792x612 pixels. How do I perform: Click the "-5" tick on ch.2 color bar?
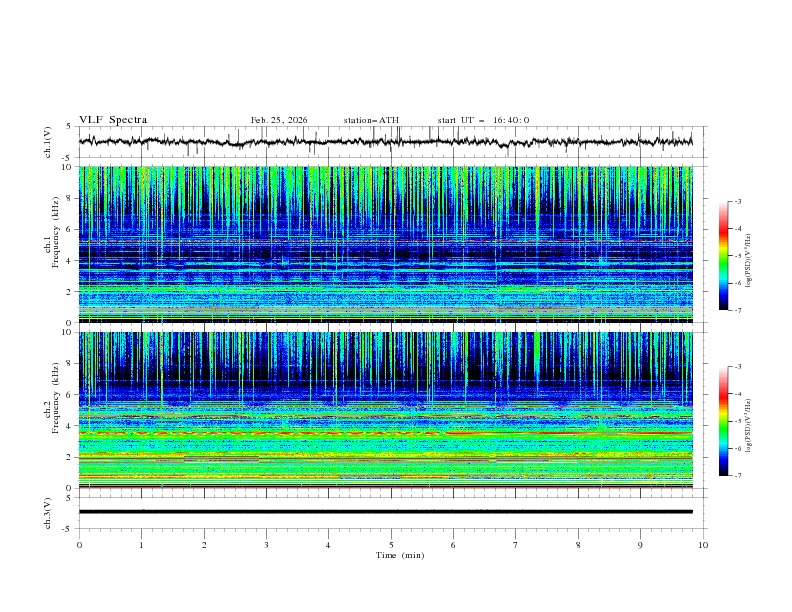point(738,421)
